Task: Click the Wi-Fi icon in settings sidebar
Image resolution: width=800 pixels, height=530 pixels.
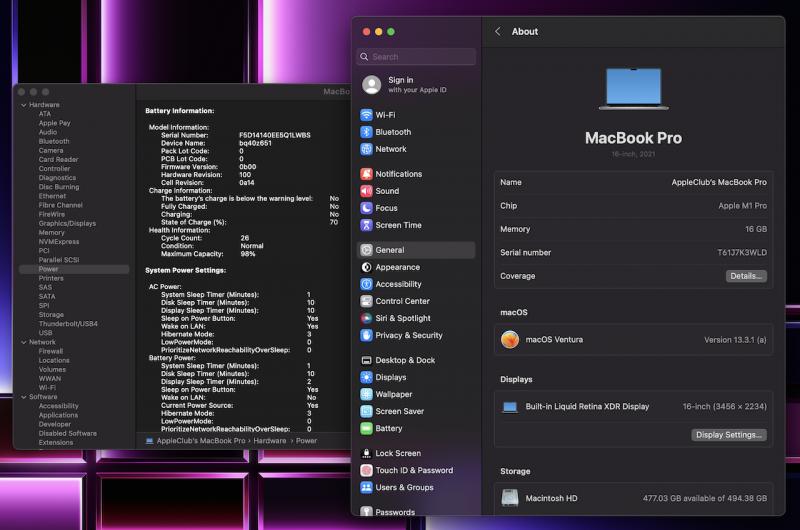Action: pyautogui.click(x=367, y=115)
